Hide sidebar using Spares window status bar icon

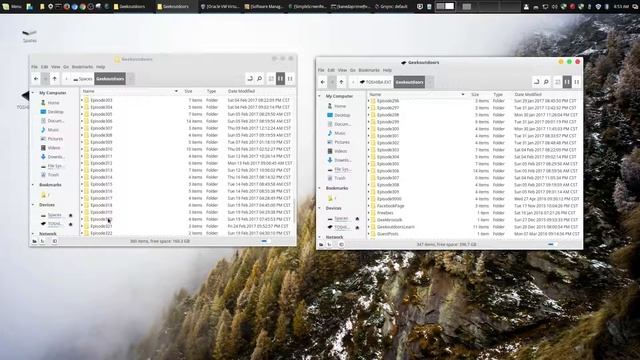[55, 241]
